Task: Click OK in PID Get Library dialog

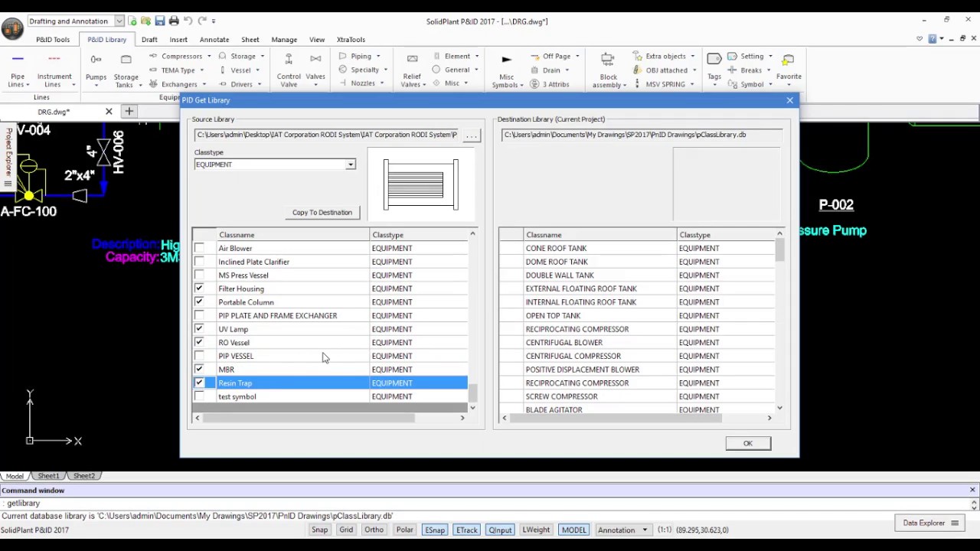Action: coord(748,444)
